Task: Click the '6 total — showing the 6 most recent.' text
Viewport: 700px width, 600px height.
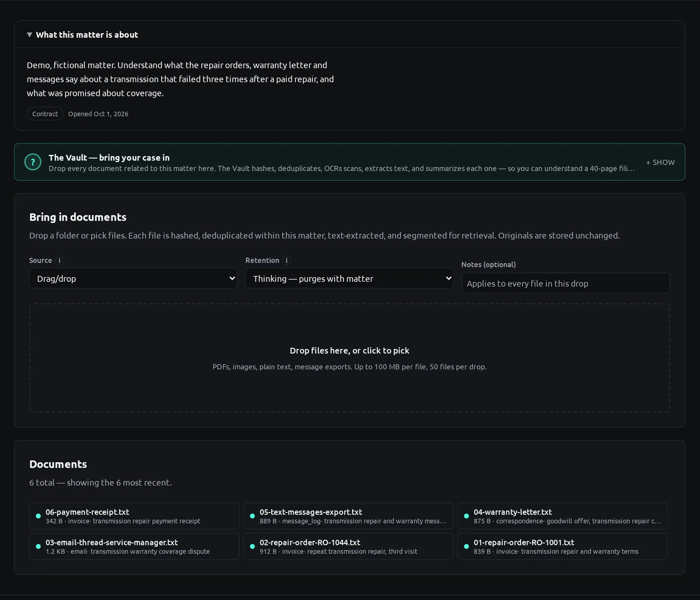Action: tap(100, 482)
